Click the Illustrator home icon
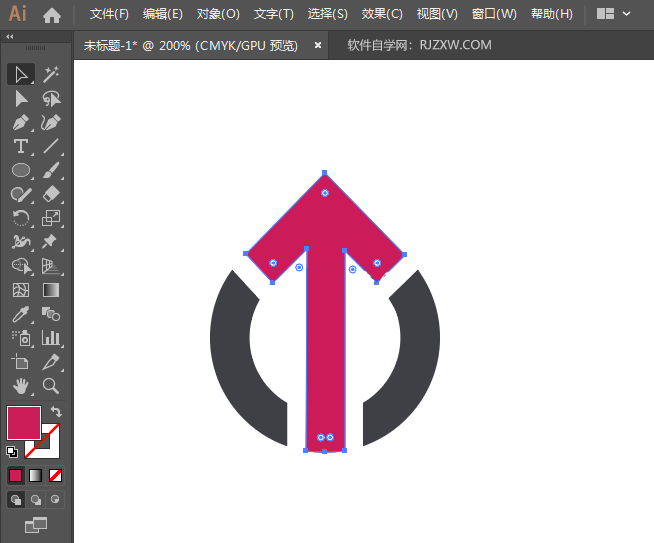 (52, 15)
